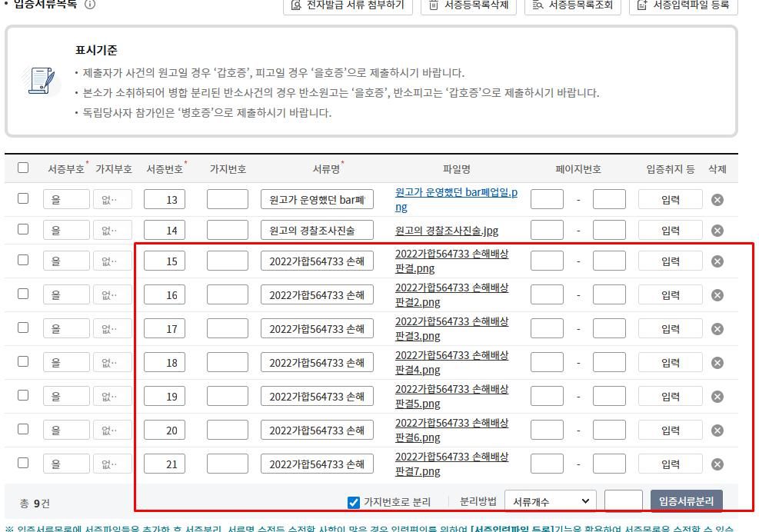Viewport: 759px width, 532px height.
Task: Delete exhibit 19 row using X icon
Action: (717, 397)
